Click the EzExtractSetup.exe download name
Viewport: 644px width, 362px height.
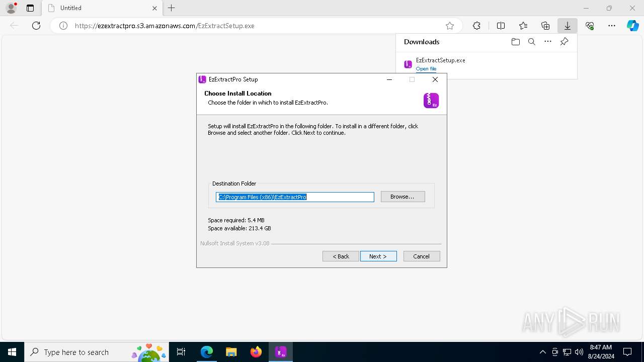(x=441, y=60)
